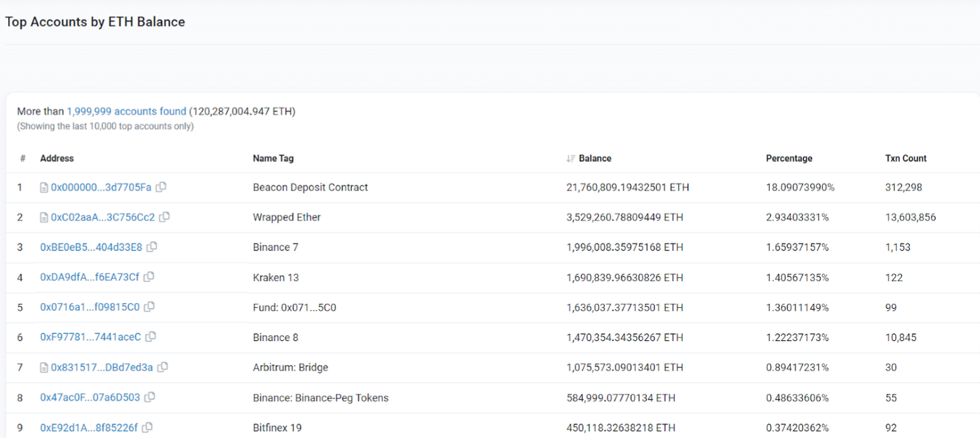This screenshot has width=980, height=438.
Task: Open address 0x831517...DBd7ed3a
Action: pos(101,367)
